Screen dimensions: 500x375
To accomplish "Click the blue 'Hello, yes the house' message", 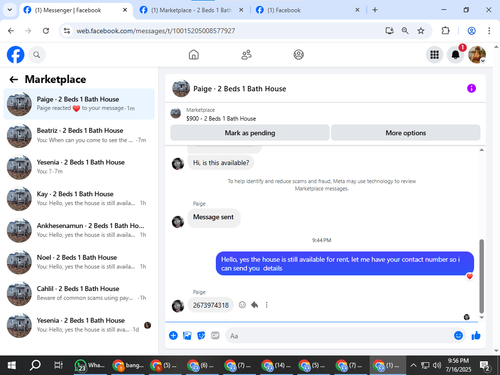I will point(345,264).
